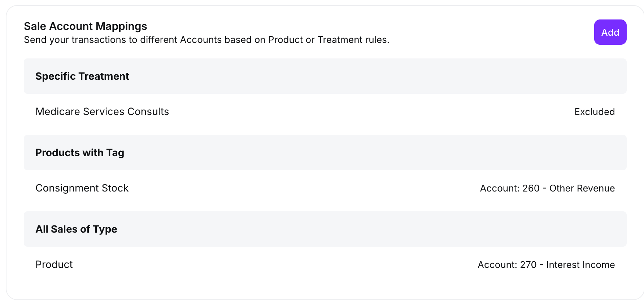644x308 pixels.
Task: Click the word Product in the description sentence
Action: [285, 40]
